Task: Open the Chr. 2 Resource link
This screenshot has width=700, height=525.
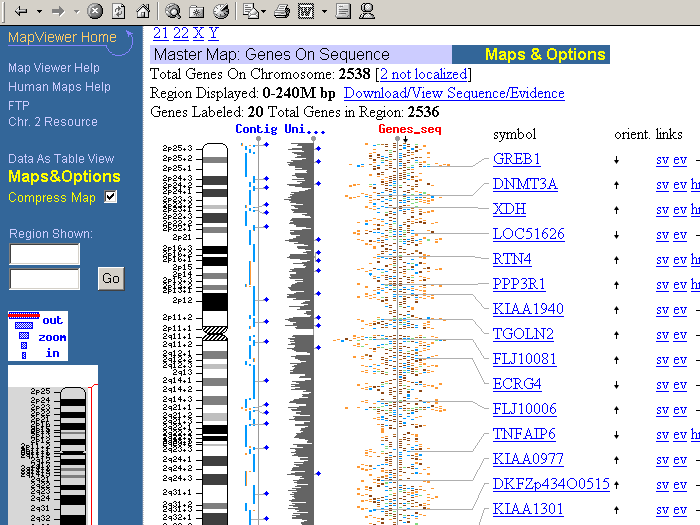Action: 53,122
